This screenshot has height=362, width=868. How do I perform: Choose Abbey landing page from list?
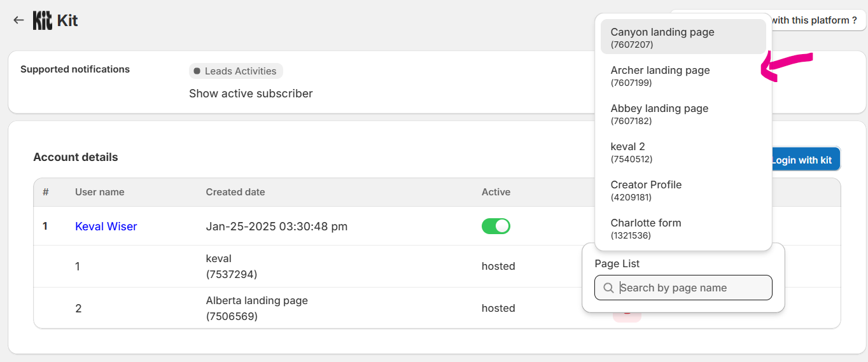[x=683, y=114]
